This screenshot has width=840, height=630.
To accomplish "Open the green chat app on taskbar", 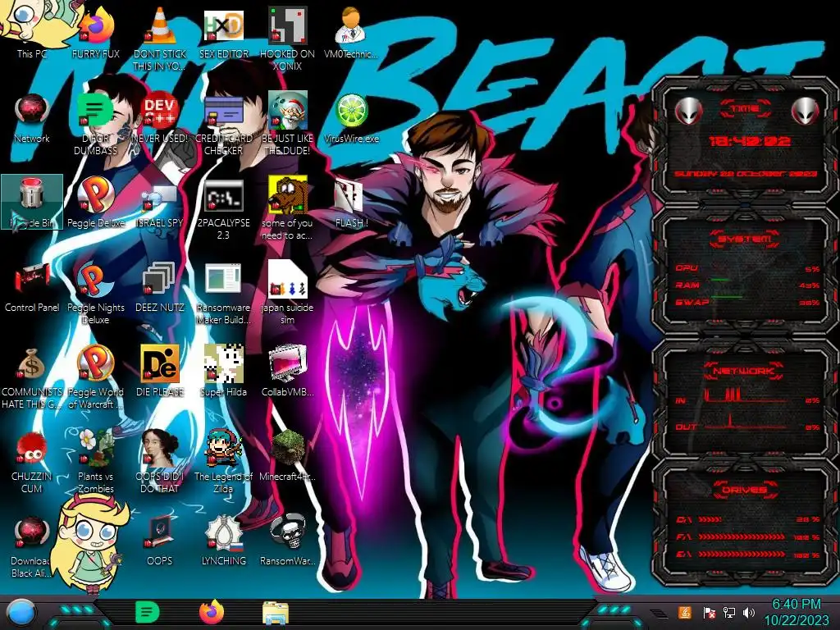I will pos(147,612).
